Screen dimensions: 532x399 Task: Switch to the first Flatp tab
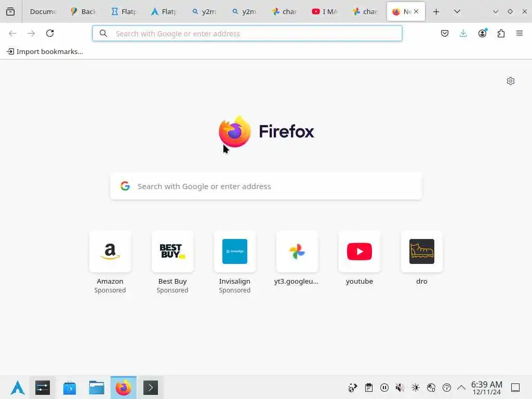124,11
